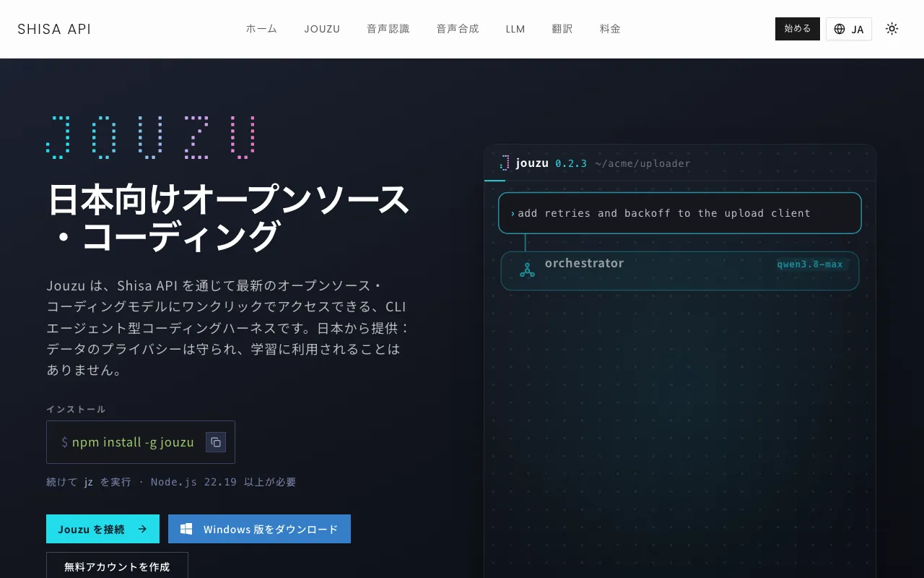Select the orchestrator card
This screenshot has width=924, height=578.
[x=680, y=271]
